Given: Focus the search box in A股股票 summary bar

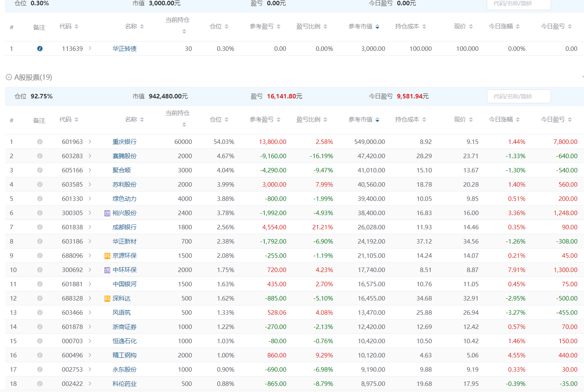Looking at the screenshot, I should coord(519,96).
